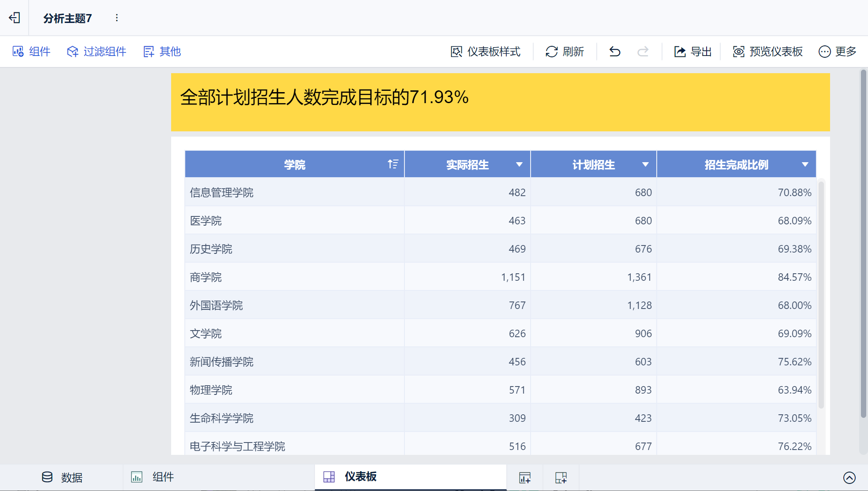
Task: Click the add component icon in bottom bar
Action: click(x=525, y=477)
